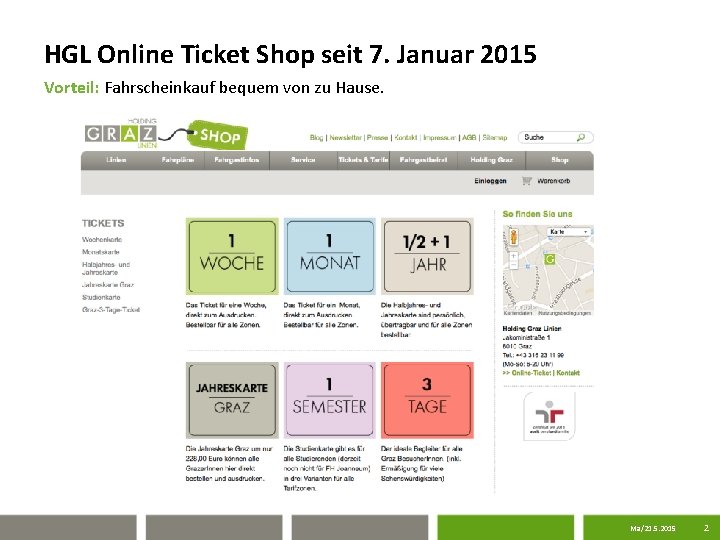Select the 3 Tage ticket tile
Viewport: 720px width, 540px height.
pos(427,400)
